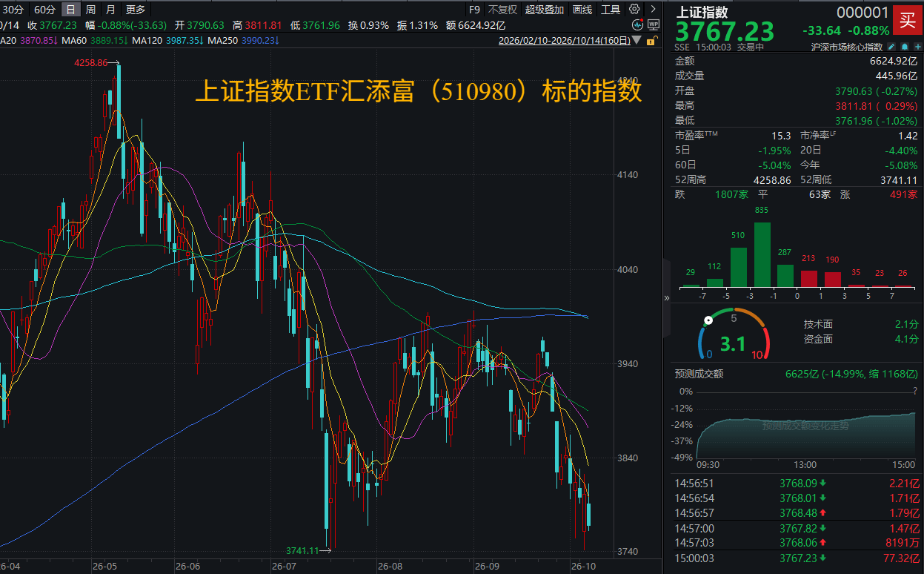Image resolution: width=924 pixels, height=574 pixels.
Task: Click the 52周高 value 4258.86
Action: tap(772, 180)
